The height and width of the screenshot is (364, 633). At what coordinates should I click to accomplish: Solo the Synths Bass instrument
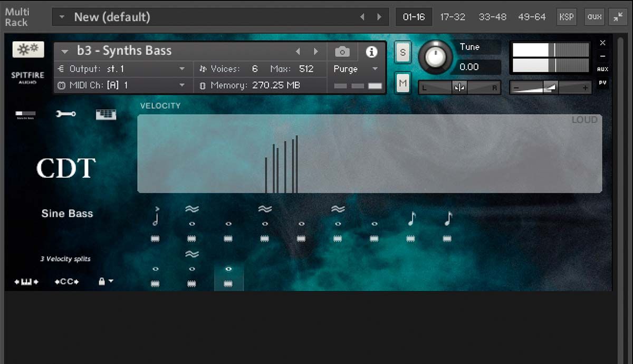[402, 52]
